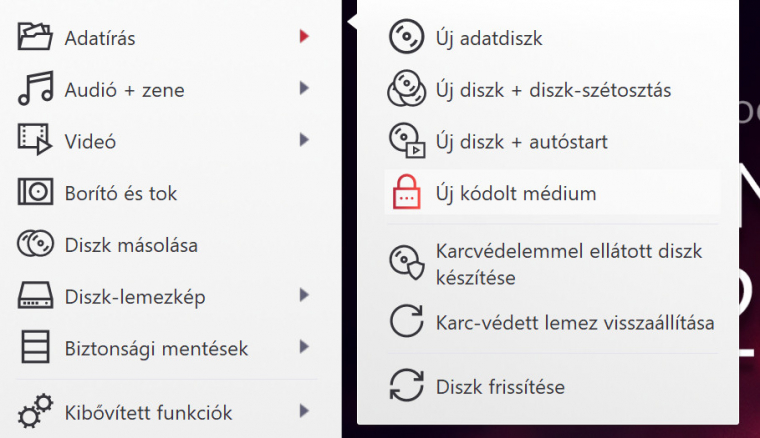760x438 pixels.
Task: Choose Karc-védett lemez visszaállítása
Action: (575, 323)
